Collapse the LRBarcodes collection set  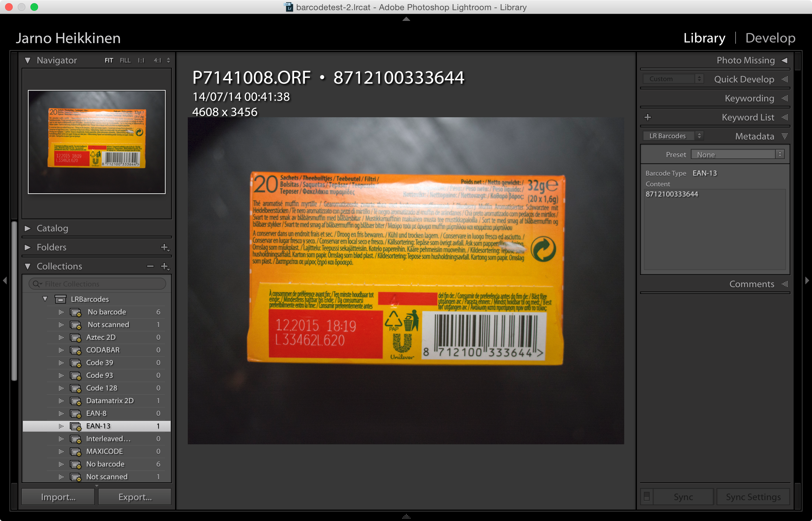45,299
